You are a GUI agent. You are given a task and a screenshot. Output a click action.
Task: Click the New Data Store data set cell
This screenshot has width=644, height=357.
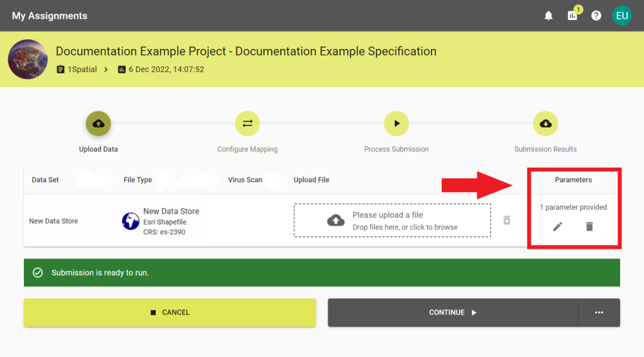pos(53,221)
